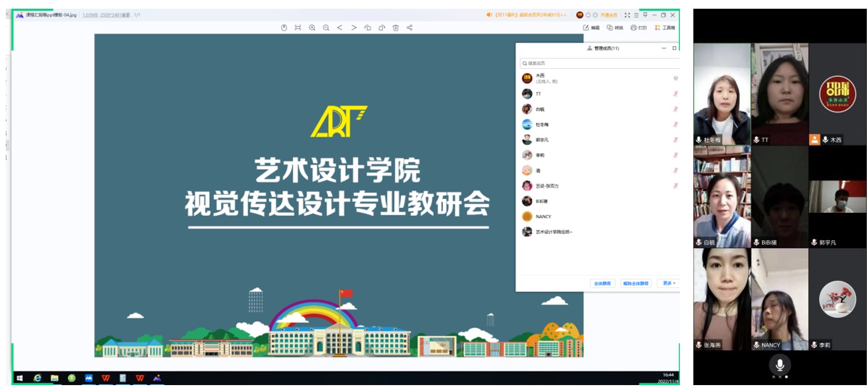Enter fullscreen mode in the image viewer
868x388 pixels.
click(x=627, y=15)
